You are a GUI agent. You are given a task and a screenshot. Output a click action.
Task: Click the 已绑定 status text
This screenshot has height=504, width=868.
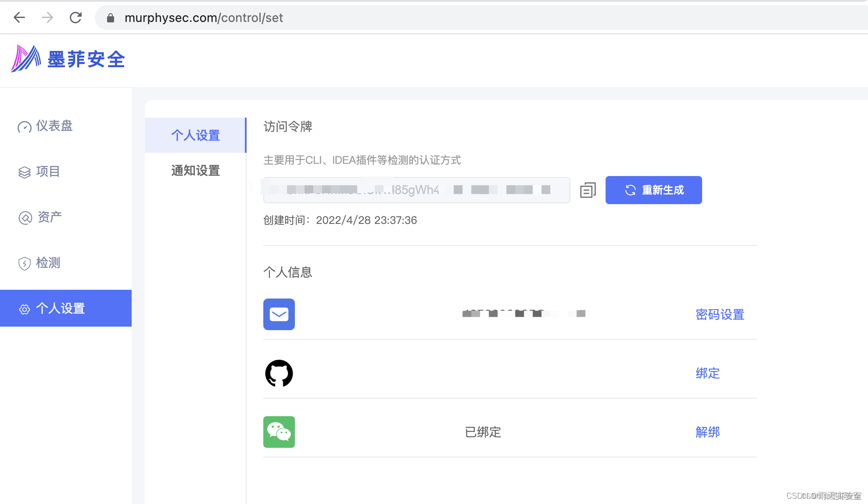click(483, 432)
